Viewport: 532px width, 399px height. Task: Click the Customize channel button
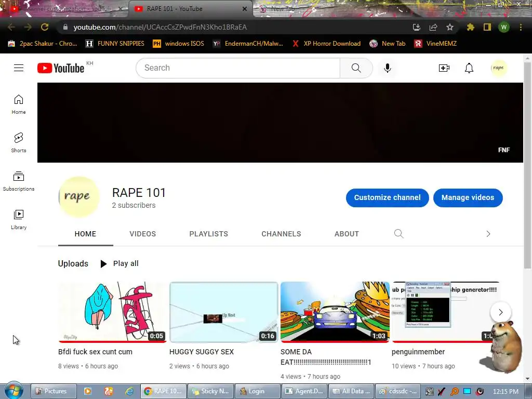click(x=387, y=198)
